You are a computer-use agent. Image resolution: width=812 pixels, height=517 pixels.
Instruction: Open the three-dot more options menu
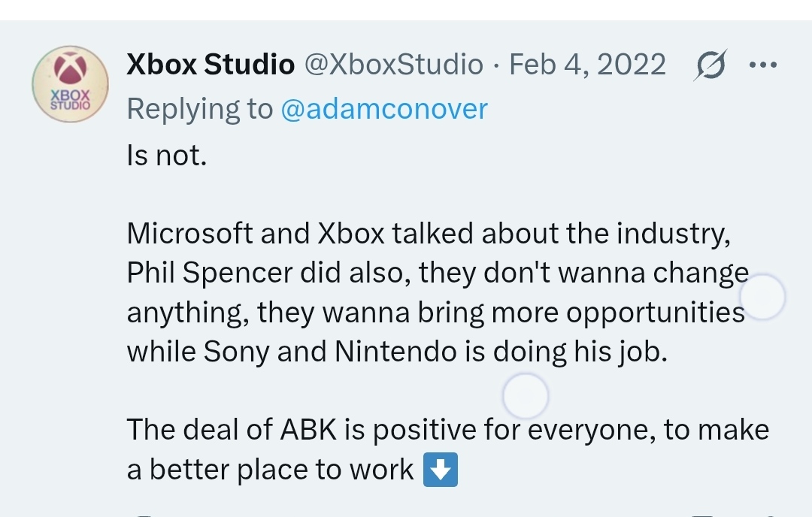tap(763, 65)
